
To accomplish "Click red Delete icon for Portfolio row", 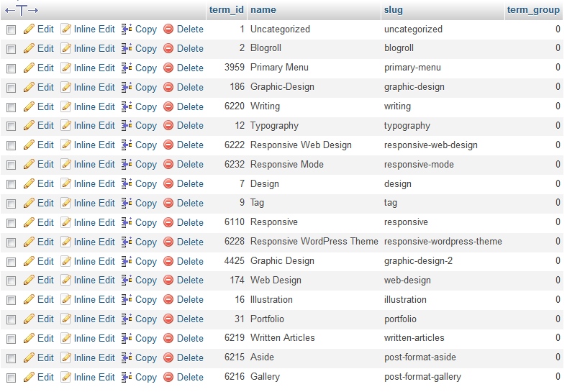I will (x=168, y=319).
